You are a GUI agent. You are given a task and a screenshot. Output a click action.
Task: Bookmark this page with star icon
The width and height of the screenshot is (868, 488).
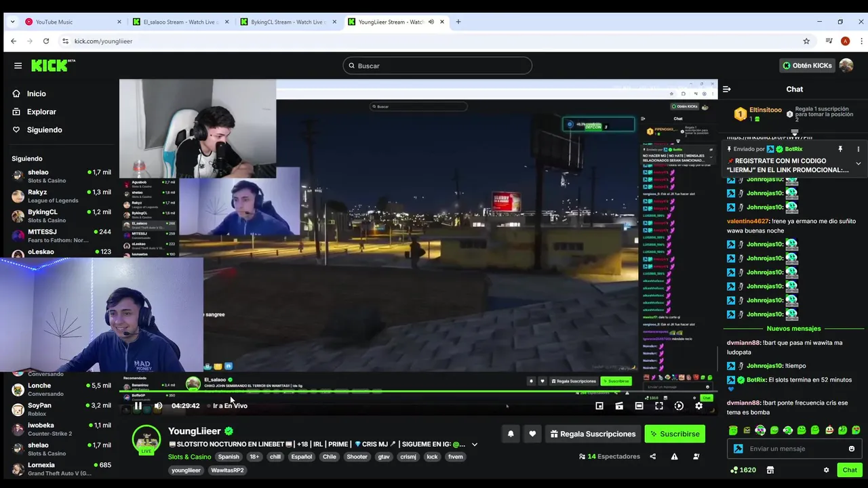806,41
